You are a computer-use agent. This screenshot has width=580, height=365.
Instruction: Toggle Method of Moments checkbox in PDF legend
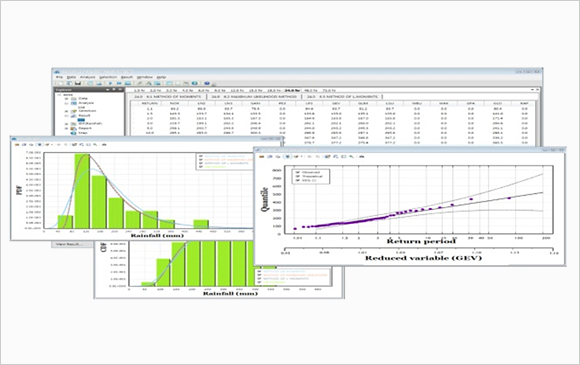point(201,156)
